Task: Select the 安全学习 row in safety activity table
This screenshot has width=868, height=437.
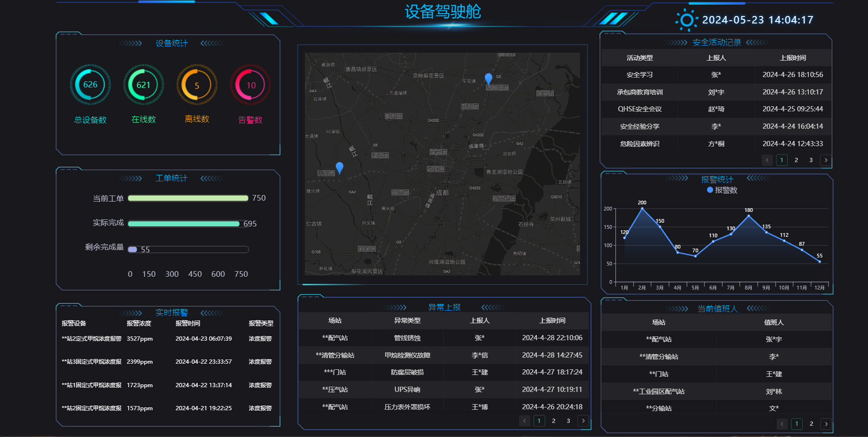Action: point(716,75)
